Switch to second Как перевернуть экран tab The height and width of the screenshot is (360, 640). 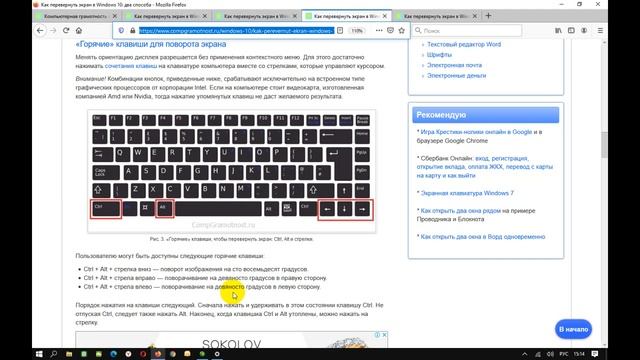(167, 16)
